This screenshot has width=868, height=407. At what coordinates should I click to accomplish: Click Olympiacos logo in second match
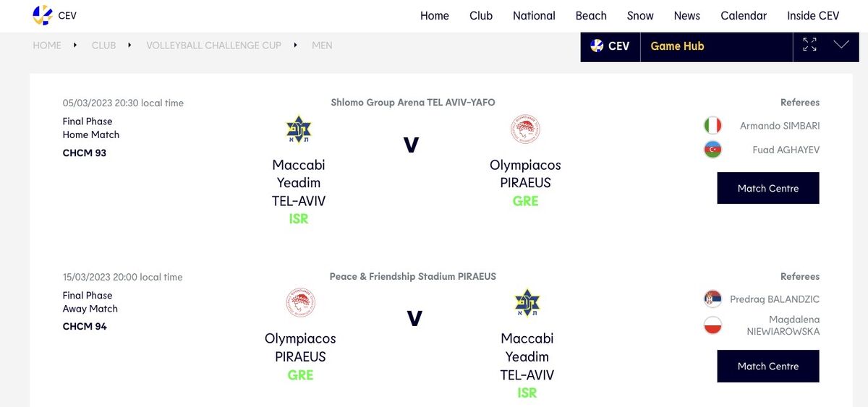tap(300, 303)
